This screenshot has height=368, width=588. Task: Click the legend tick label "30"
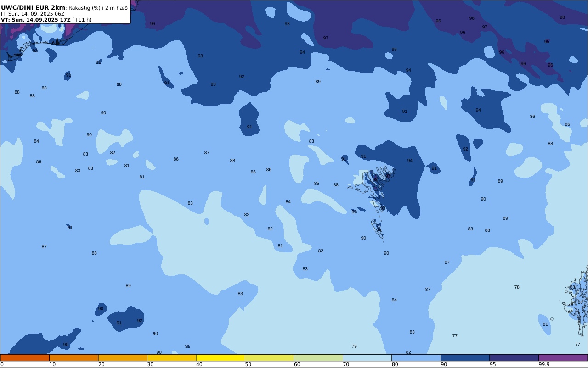point(150,364)
